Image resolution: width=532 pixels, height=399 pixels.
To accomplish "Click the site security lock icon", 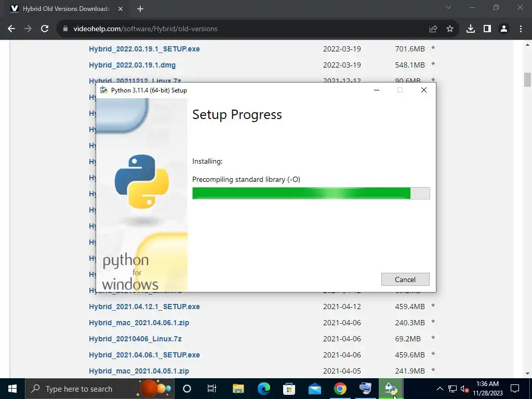I will tap(65, 29).
